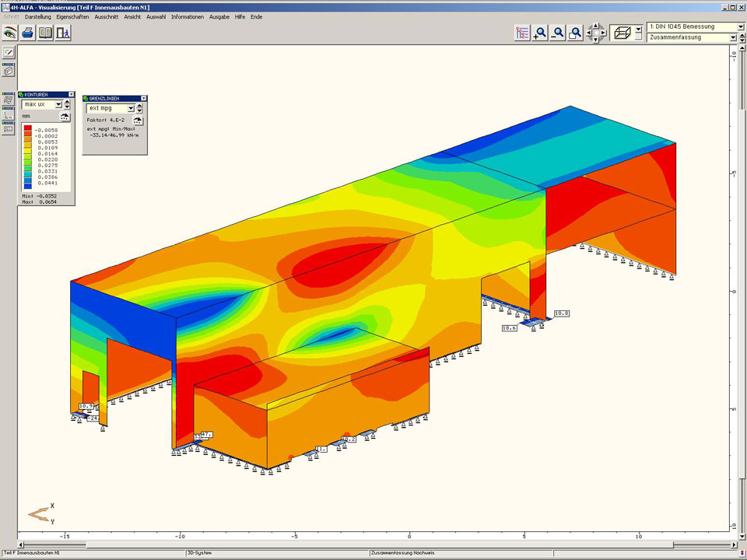Click the eye view icon in toolbar
Image resolution: width=747 pixels, height=560 pixels.
[10, 33]
